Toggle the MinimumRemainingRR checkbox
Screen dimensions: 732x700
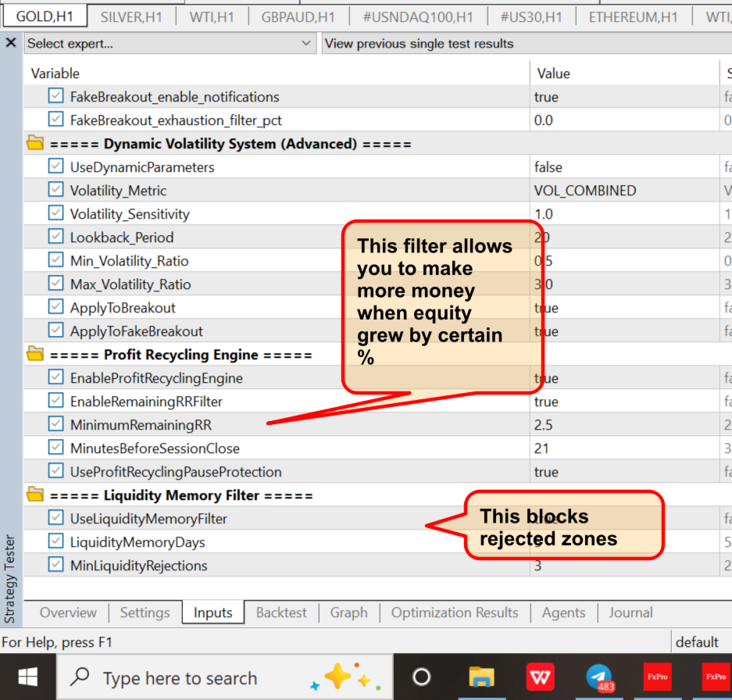pyautogui.click(x=55, y=424)
